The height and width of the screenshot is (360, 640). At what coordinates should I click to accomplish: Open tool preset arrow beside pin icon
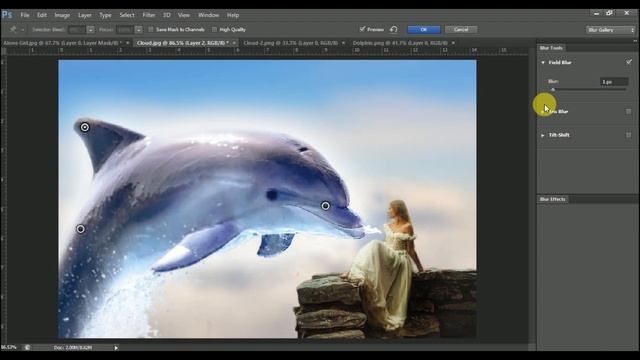point(22,30)
